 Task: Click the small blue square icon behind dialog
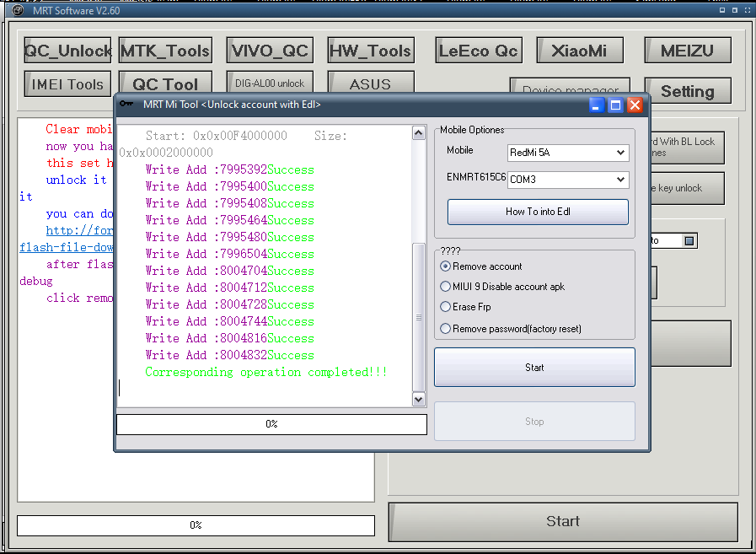[x=689, y=240]
